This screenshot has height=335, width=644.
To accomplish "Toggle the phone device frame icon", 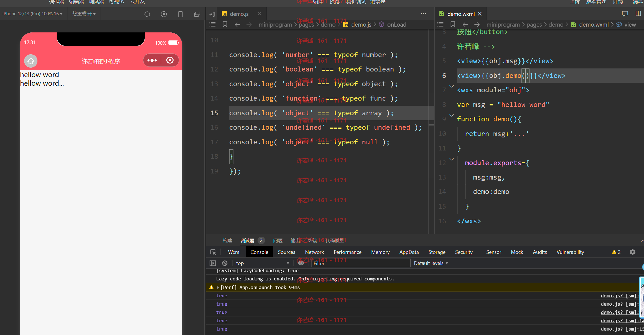I will click(x=180, y=14).
